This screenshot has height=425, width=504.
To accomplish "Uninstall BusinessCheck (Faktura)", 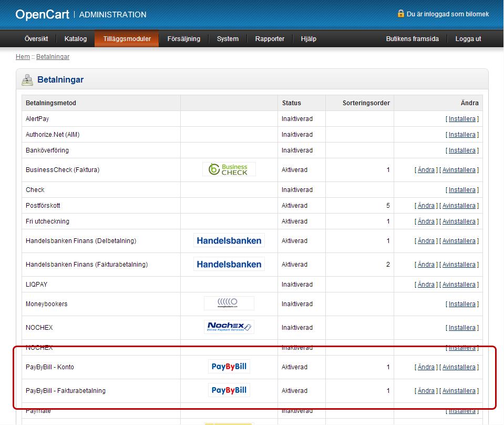I will coord(459,169).
